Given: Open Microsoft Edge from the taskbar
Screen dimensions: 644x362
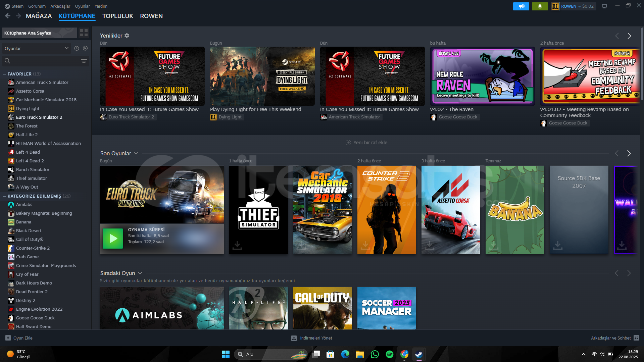Looking at the screenshot, I should tap(345, 354).
